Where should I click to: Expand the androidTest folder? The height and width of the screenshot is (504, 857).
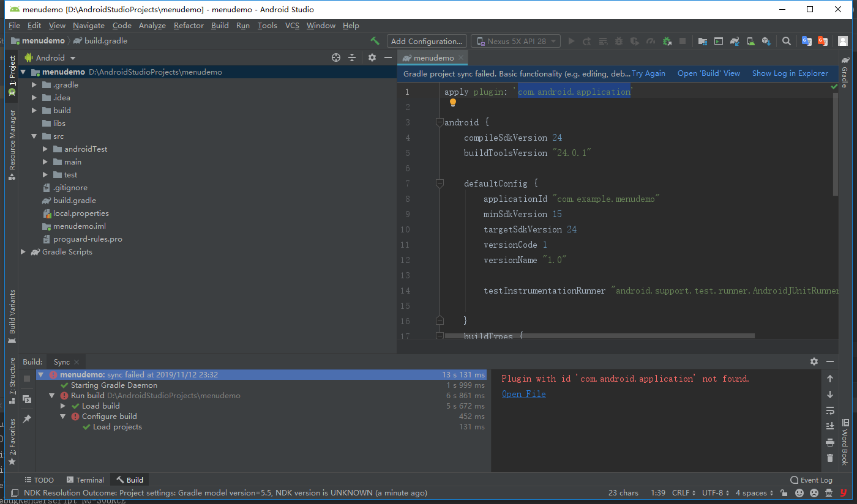46,149
